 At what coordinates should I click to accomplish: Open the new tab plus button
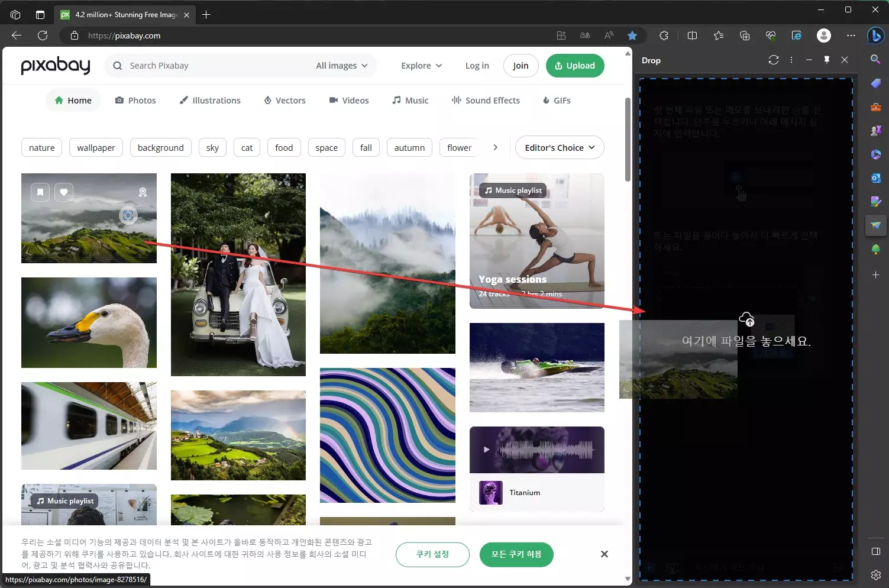[206, 15]
